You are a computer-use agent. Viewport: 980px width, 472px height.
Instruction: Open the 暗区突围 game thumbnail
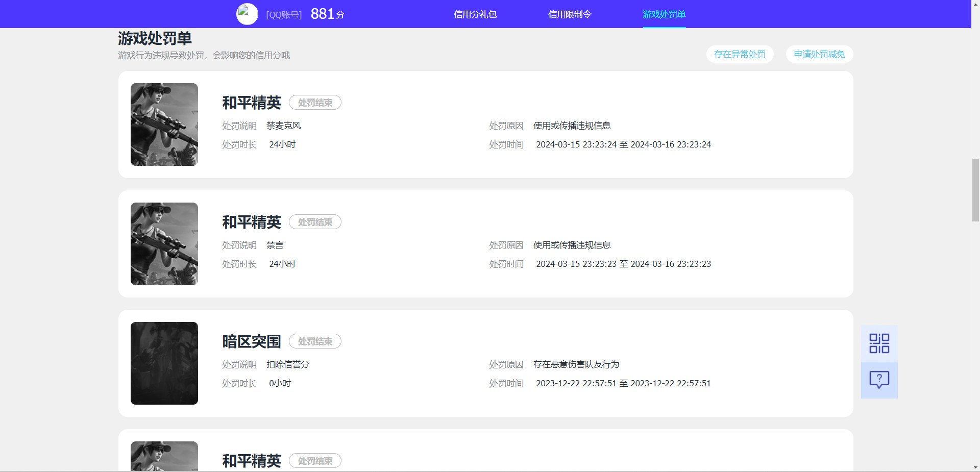164,363
